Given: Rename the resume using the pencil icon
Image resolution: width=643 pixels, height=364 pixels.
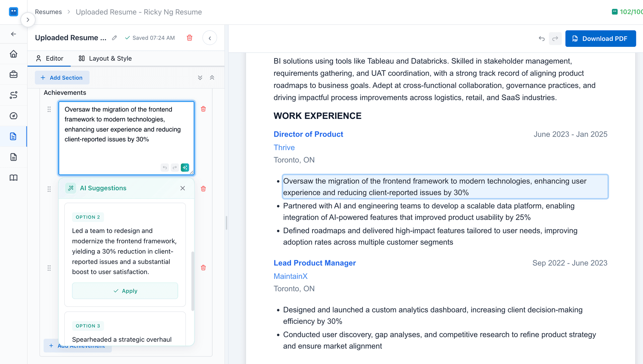Looking at the screenshot, I should coord(114,38).
